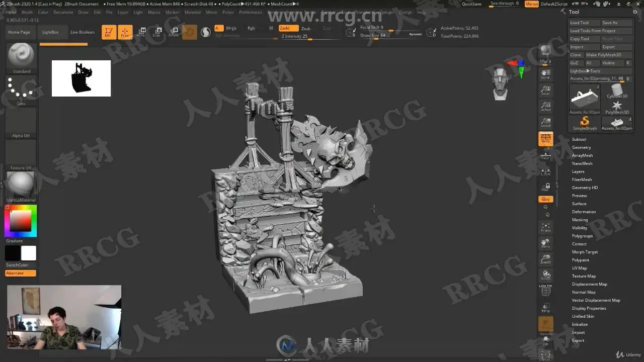Click the BPR render icon
The width and height of the screenshot is (644, 362).
(545, 51)
